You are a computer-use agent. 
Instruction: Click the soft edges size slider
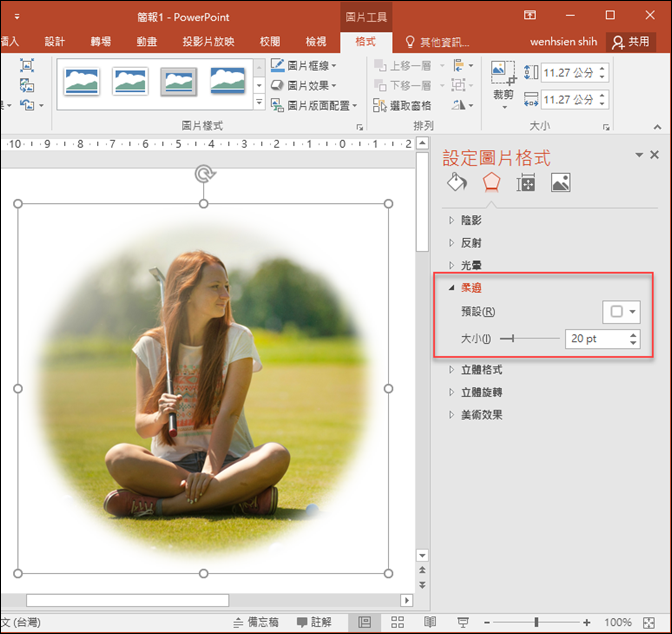[x=529, y=339]
